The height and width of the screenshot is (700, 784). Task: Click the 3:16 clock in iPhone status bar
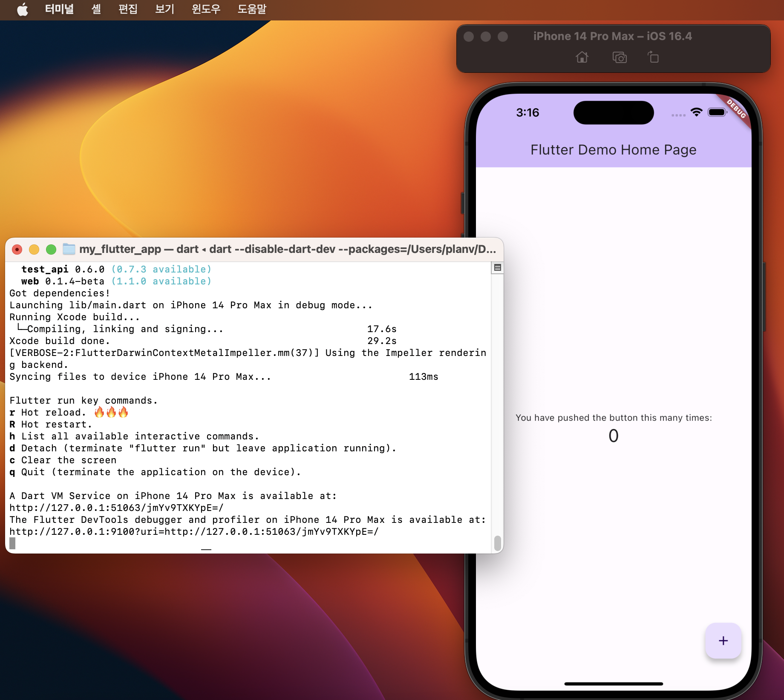pyautogui.click(x=527, y=113)
